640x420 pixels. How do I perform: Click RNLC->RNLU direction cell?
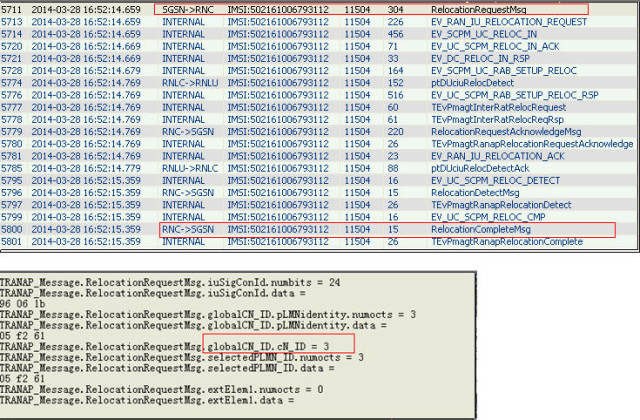[190, 83]
